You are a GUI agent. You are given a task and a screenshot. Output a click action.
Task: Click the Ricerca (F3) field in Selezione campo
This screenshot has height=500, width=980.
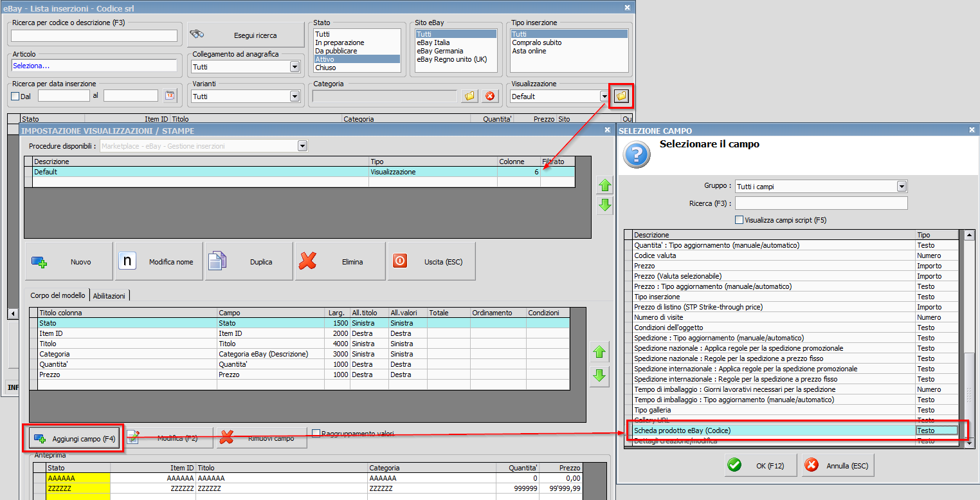pyautogui.click(x=821, y=203)
